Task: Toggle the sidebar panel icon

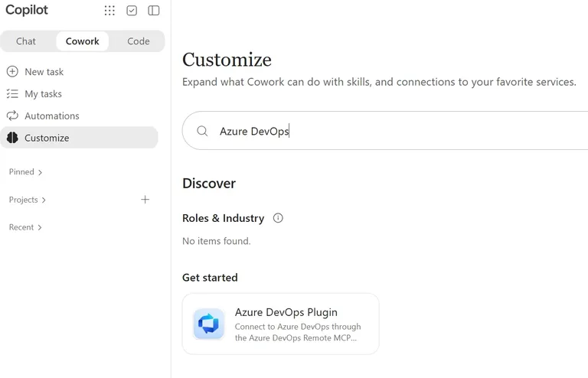Action: click(154, 11)
